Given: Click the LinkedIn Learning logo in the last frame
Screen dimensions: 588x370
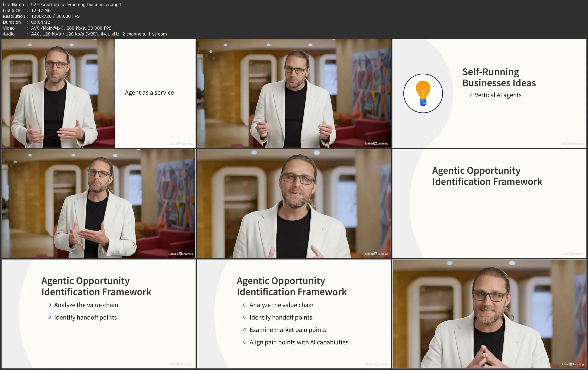Looking at the screenshot, I should 572,364.
